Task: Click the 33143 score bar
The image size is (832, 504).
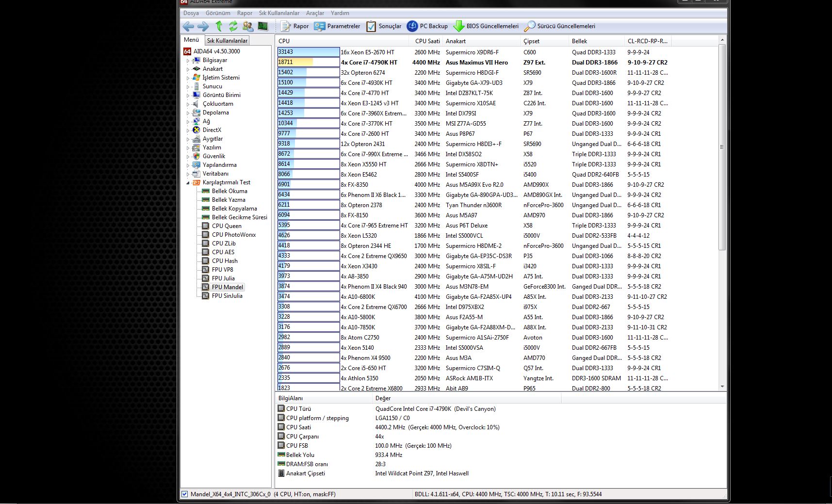Action: (309, 52)
